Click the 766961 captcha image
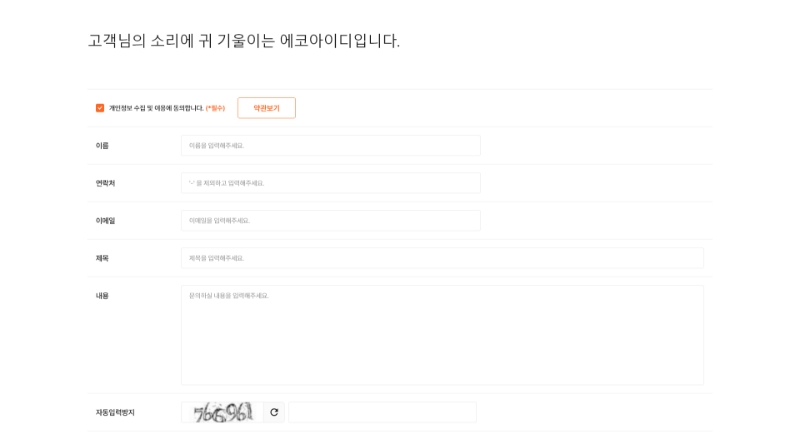 [x=222, y=412]
